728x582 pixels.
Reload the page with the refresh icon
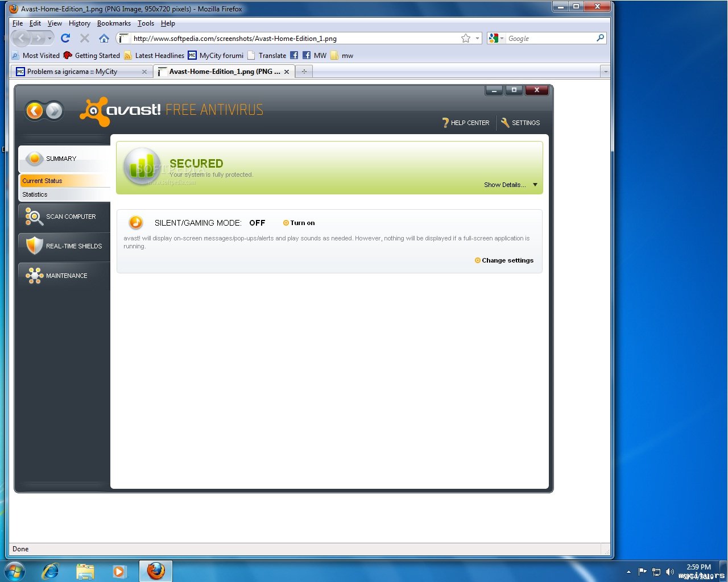click(x=65, y=38)
